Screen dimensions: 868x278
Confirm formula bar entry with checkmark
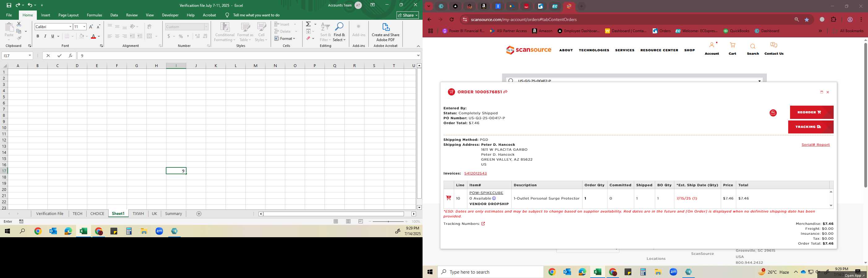[59, 56]
